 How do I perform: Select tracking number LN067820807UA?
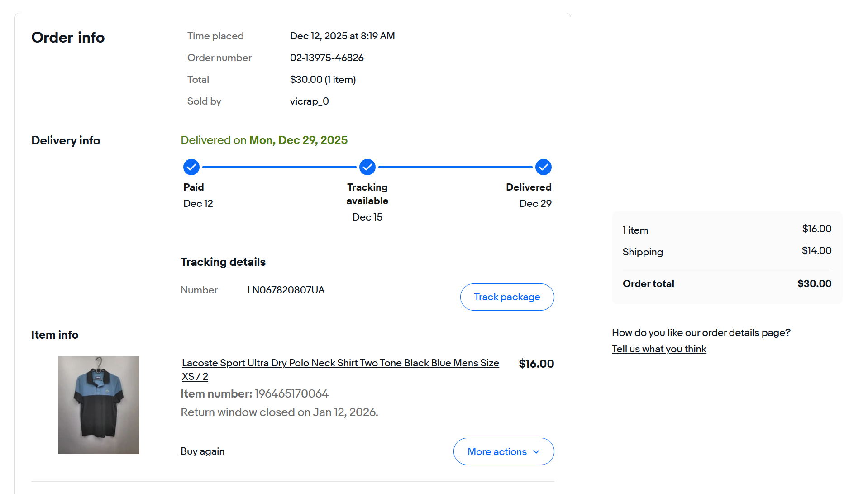[286, 290]
